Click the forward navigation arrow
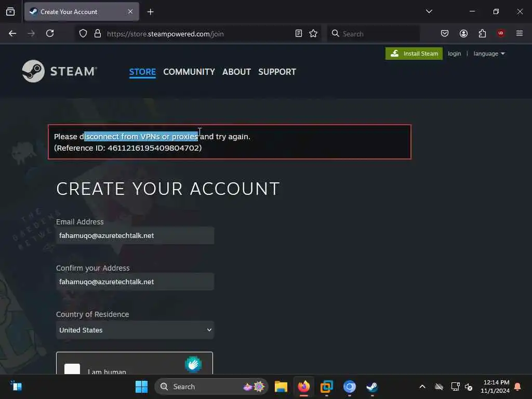 31,33
